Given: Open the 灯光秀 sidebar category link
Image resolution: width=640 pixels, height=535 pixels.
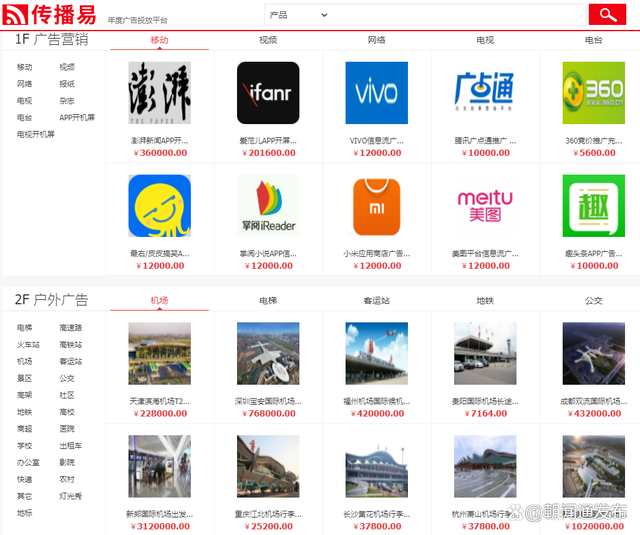Looking at the screenshot, I should (70, 496).
